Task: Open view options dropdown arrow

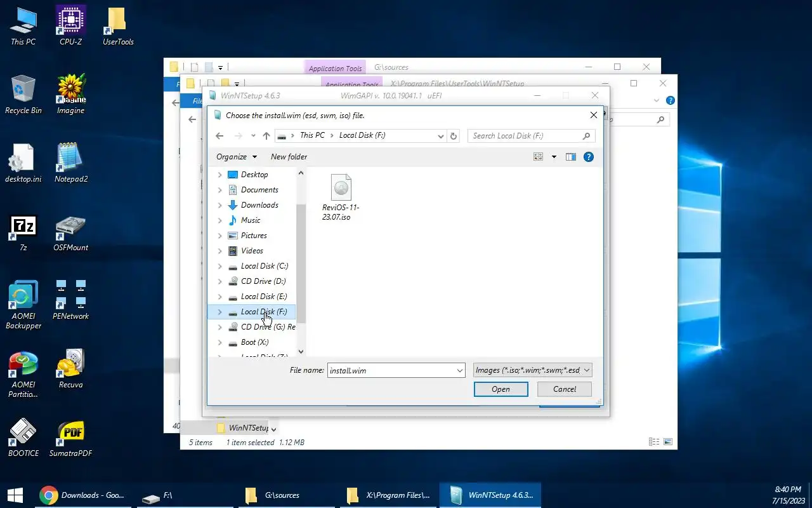Action: click(553, 157)
